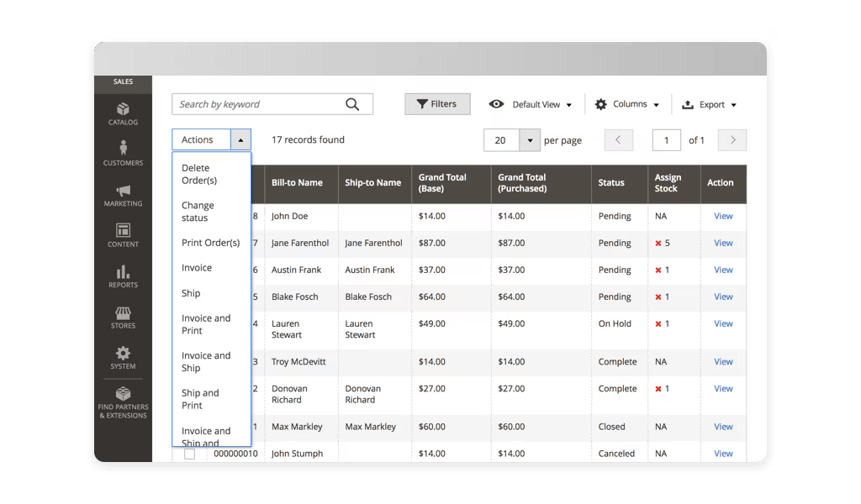Open the Content sidebar icon
Screen dimensions: 861x504
pyautogui.click(x=123, y=230)
